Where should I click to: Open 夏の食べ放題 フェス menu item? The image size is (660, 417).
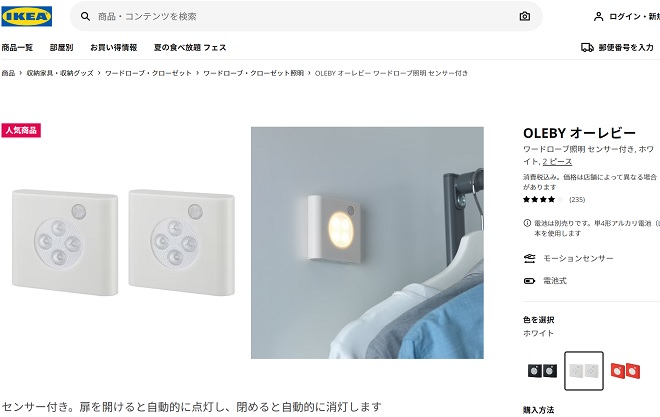(x=190, y=48)
